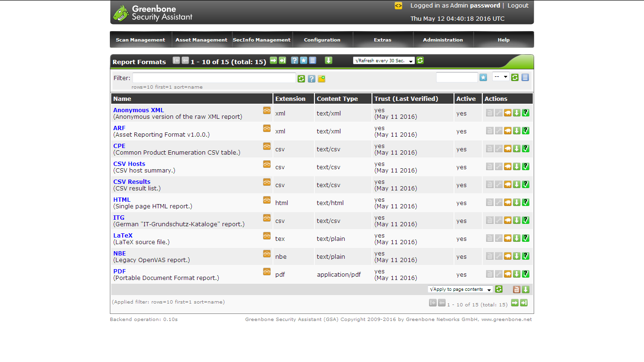Click the Logout link
Screen dimensions: 644x362
(518, 6)
